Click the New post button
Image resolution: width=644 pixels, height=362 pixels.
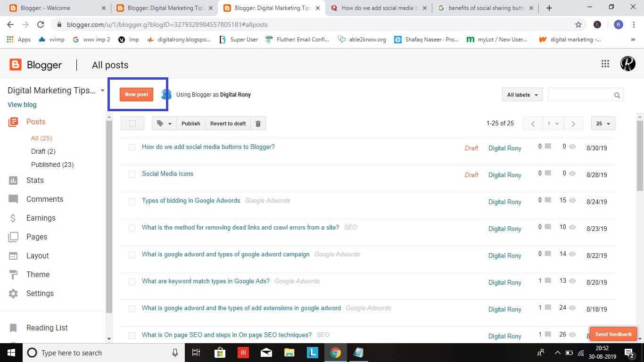(136, 94)
